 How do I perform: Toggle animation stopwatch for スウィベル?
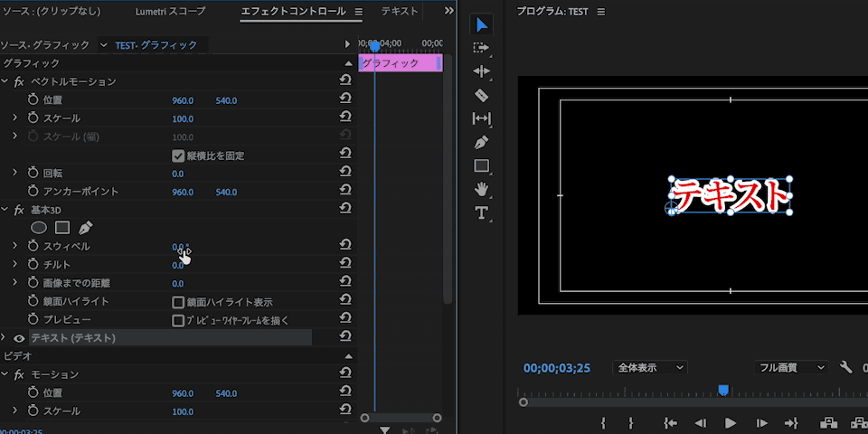(33, 246)
